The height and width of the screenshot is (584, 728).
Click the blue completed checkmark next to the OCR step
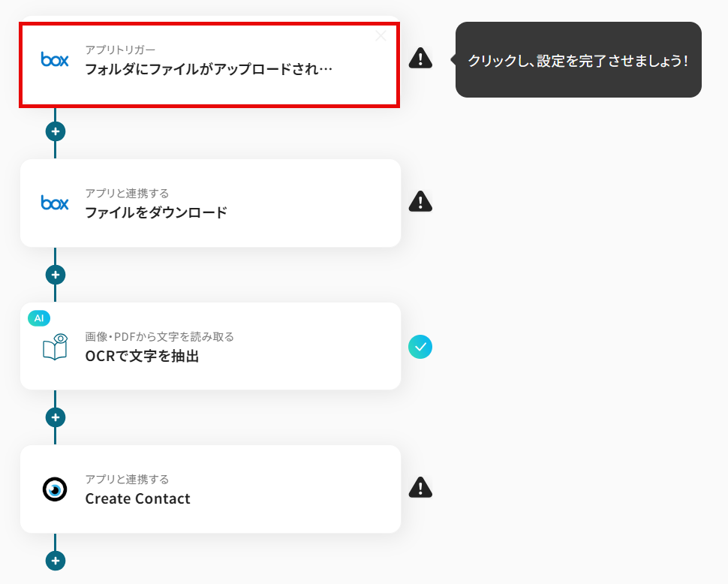420,347
